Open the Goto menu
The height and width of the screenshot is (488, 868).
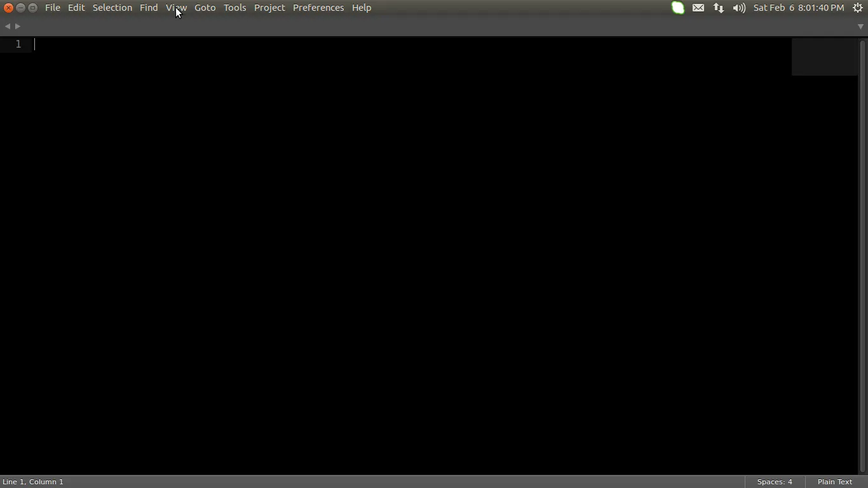point(205,8)
